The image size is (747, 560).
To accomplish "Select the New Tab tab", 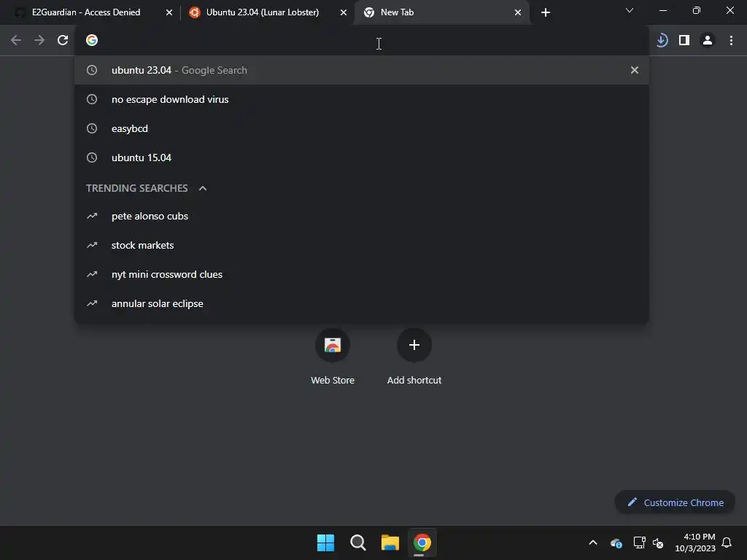I will click(x=441, y=12).
